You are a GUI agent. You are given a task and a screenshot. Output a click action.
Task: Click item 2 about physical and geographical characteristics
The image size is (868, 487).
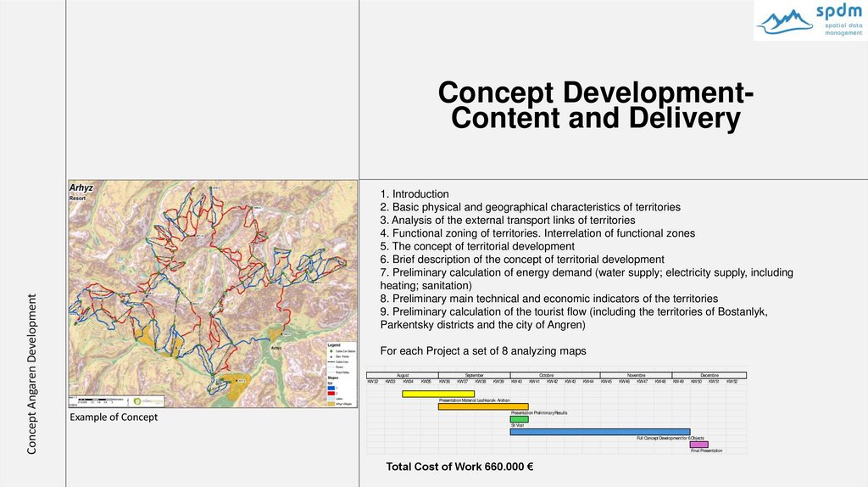coord(531,207)
